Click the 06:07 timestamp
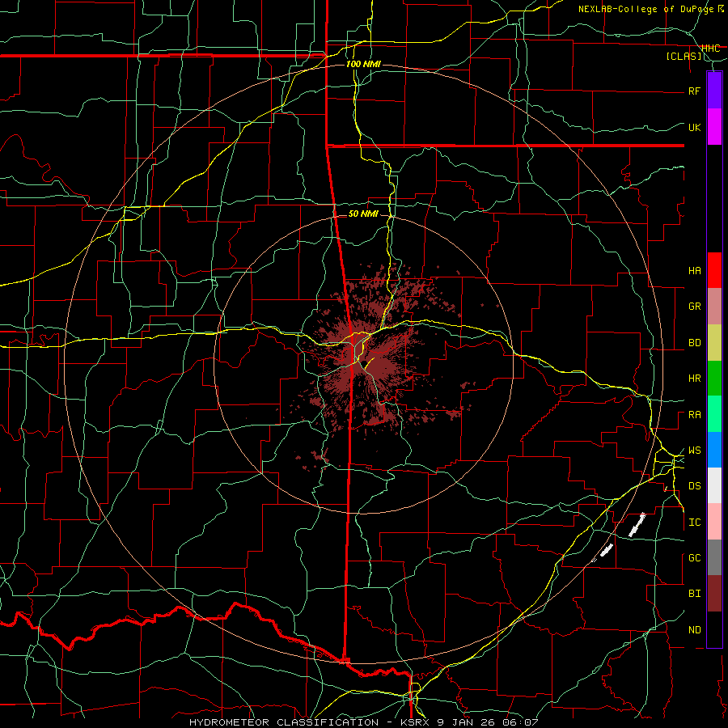 pos(519,722)
